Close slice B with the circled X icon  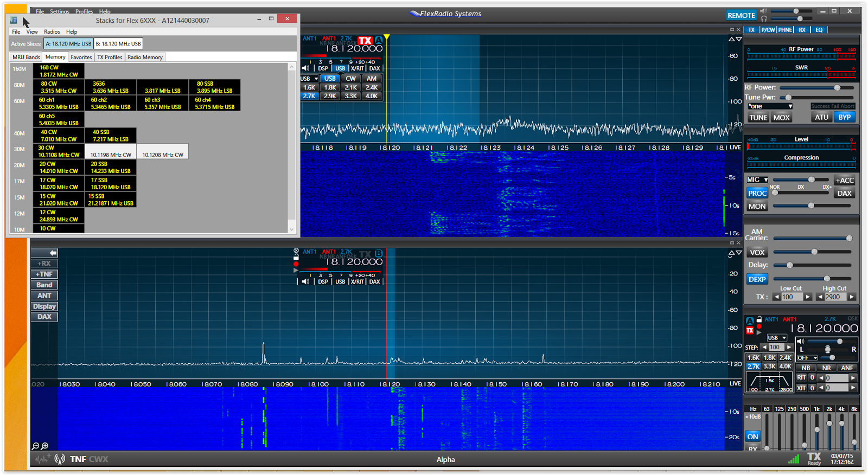296,251
